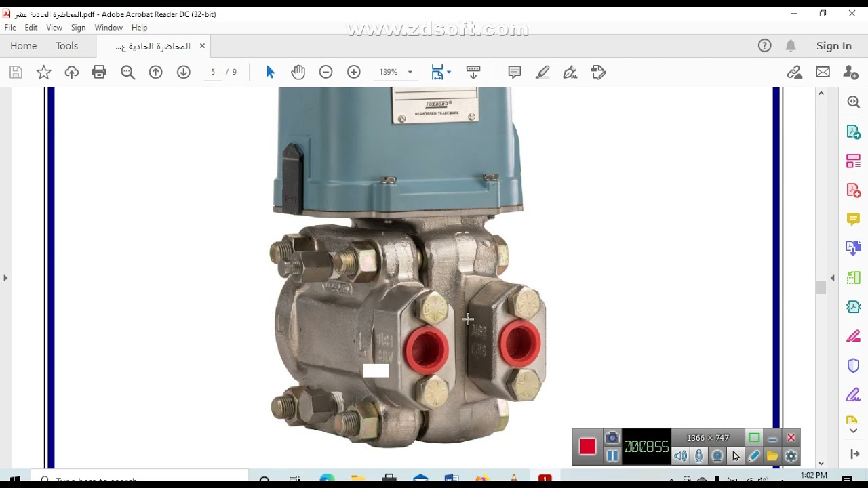The image size is (868, 488).
Task: Click the scroll up arrow of document
Action: pos(821,93)
